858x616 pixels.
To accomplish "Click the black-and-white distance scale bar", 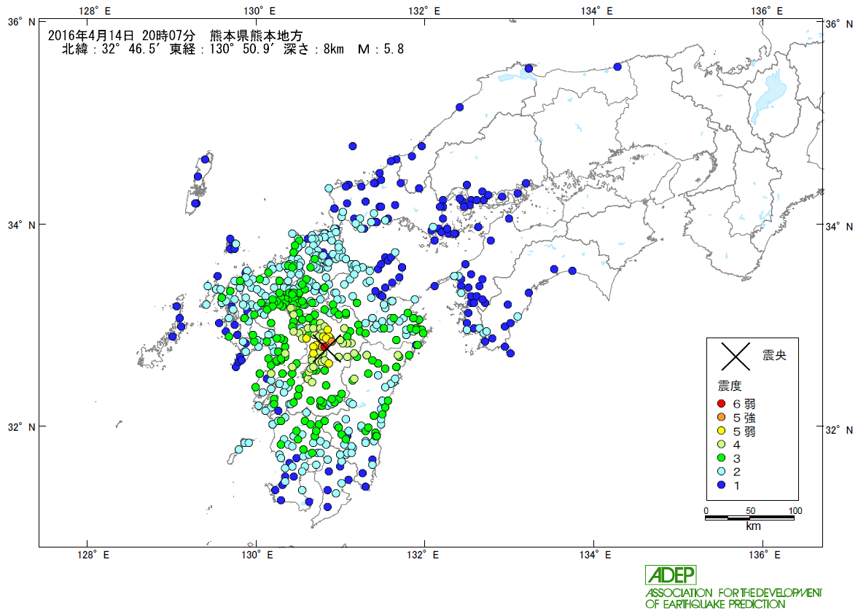I will click(x=749, y=518).
